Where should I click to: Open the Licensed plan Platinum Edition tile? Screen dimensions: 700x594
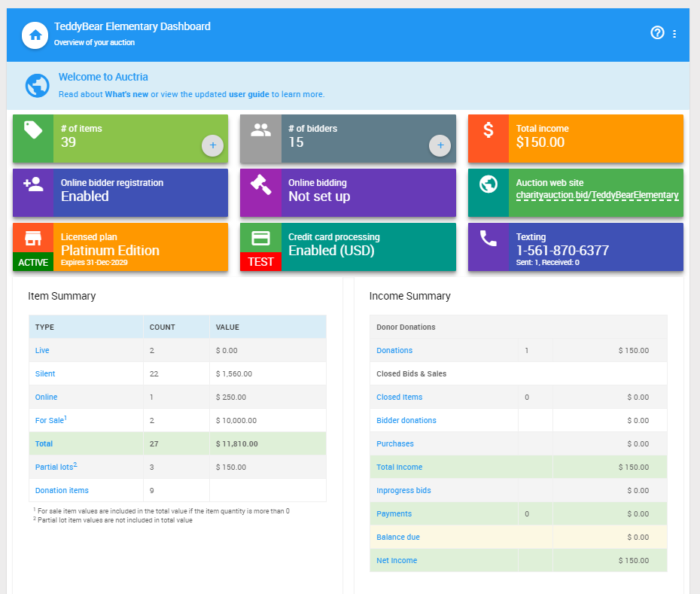140,246
